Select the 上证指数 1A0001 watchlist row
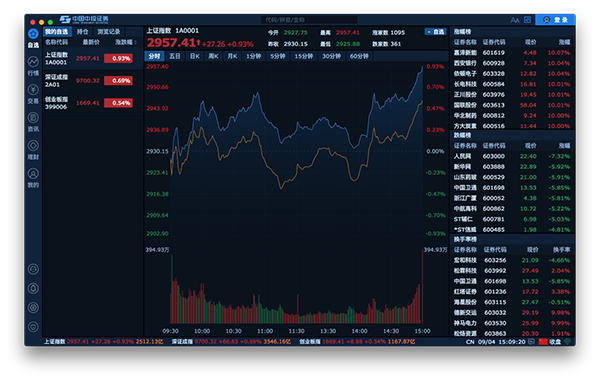Image resolution: width=600 pixels, height=381 pixels. (x=93, y=59)
